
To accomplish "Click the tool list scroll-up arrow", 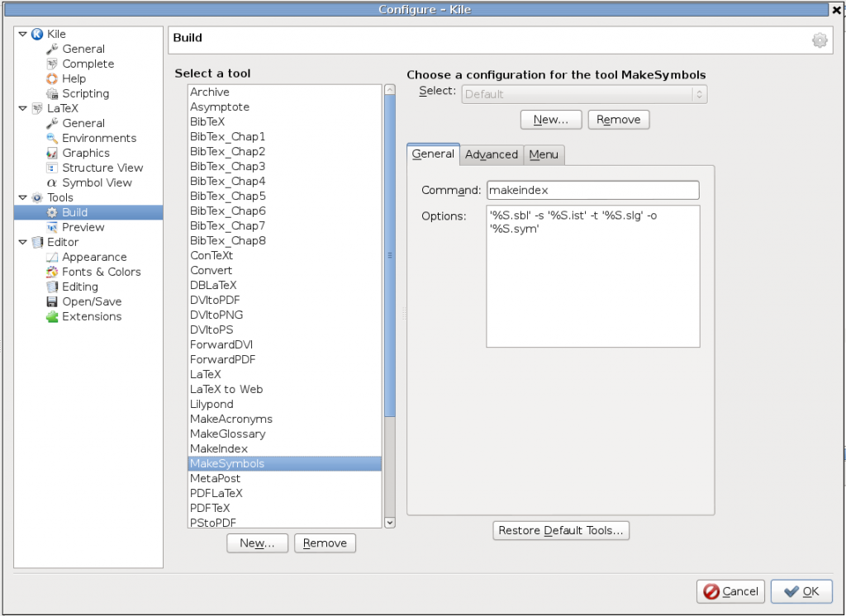I will tap(390, 90).
